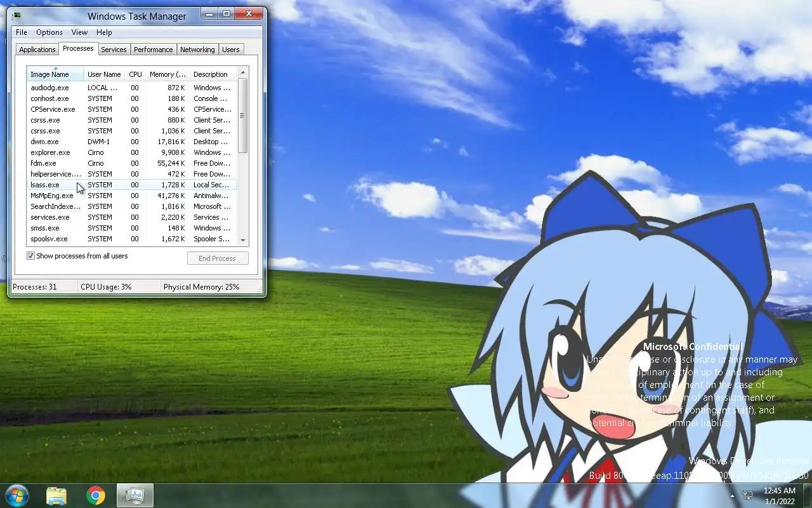Launch Google Chrome from the taskbar

96,495
